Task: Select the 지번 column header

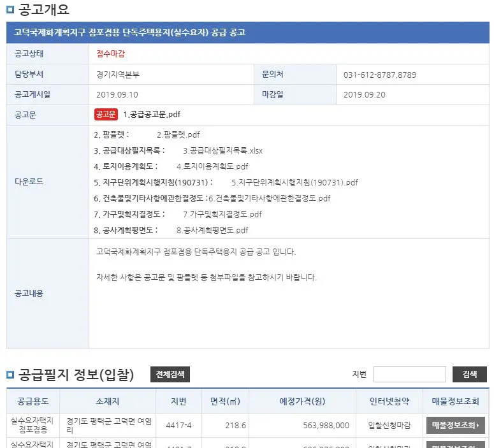Action: point(178,401)
